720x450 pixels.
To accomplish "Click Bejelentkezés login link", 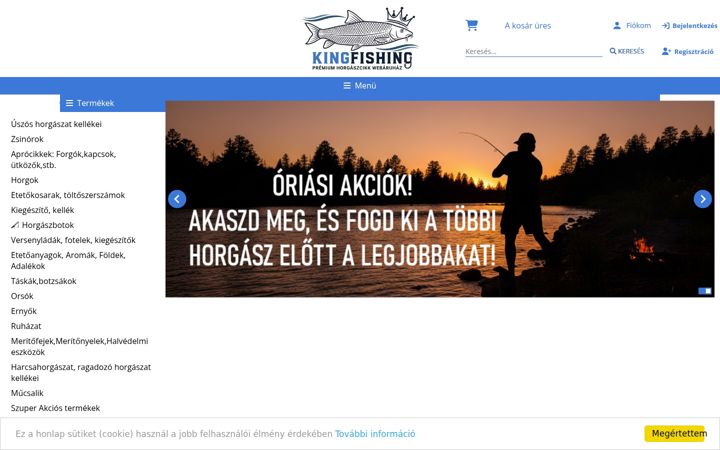I will tap(689, 26).
